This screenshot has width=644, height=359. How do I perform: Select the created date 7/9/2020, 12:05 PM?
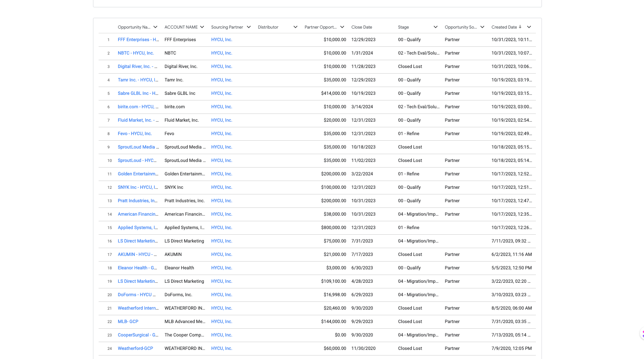click(512, 349)
